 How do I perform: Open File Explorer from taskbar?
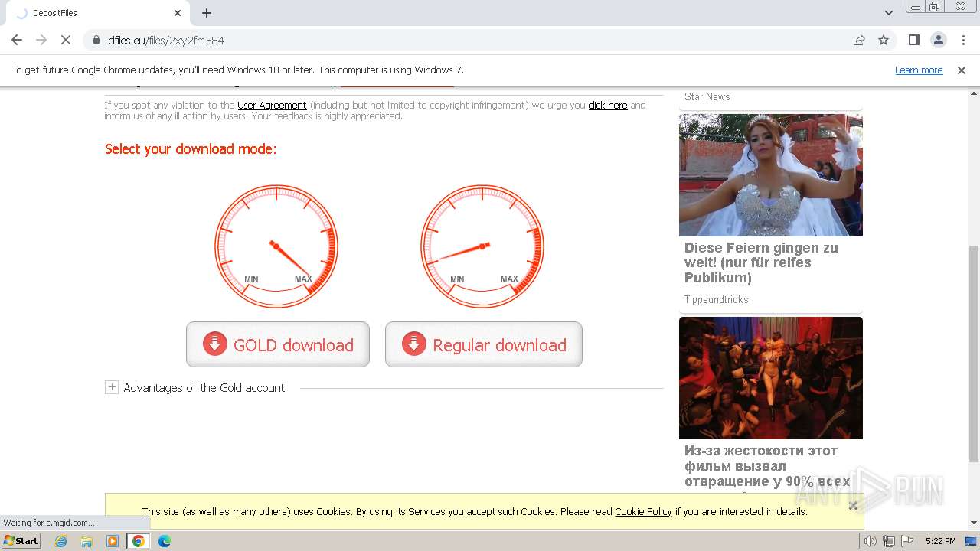[87, 541]
